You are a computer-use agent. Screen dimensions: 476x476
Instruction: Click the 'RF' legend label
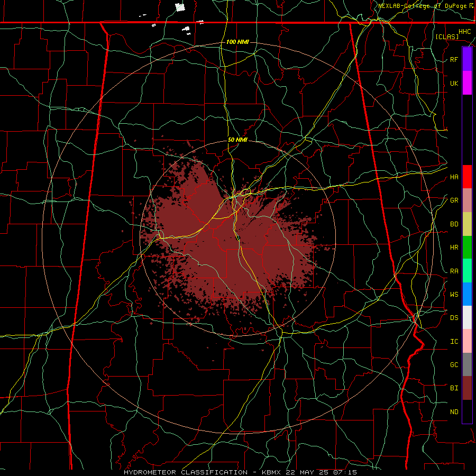click(454, 59)
